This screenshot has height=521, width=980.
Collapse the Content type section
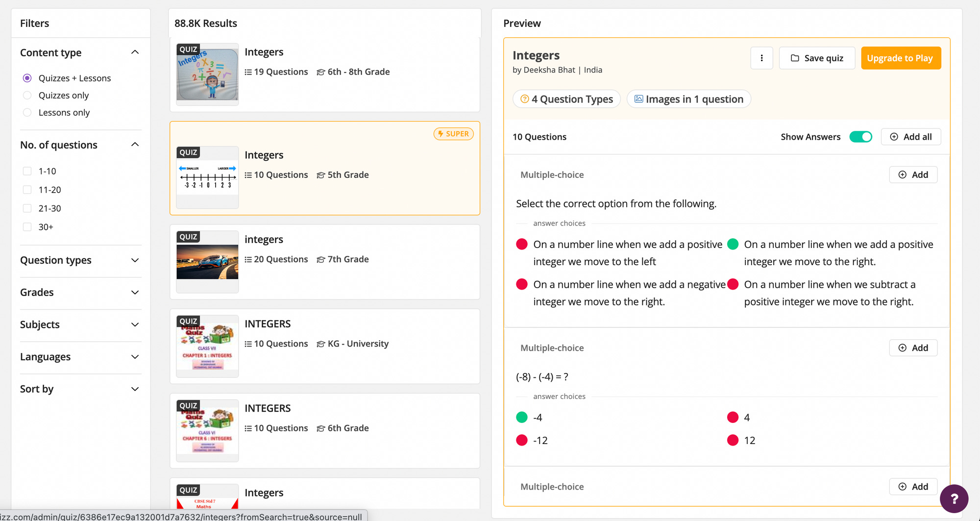(135, 52)
